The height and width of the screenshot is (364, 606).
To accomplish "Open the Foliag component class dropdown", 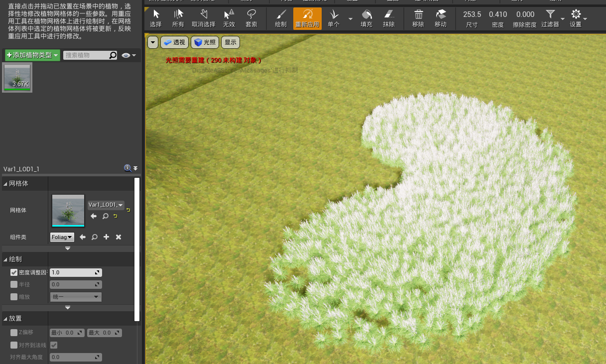I will tap(62, 237).
